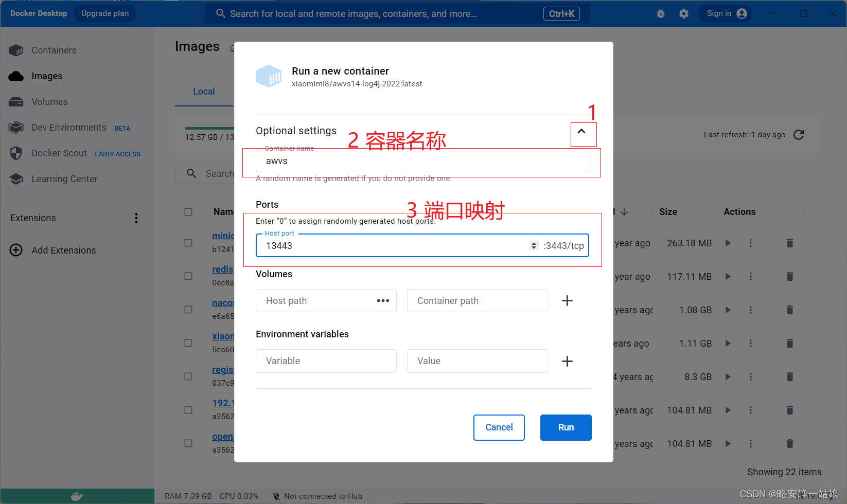Open the settings gear icon
847x504 pixels.
click(x=684, y=14)
